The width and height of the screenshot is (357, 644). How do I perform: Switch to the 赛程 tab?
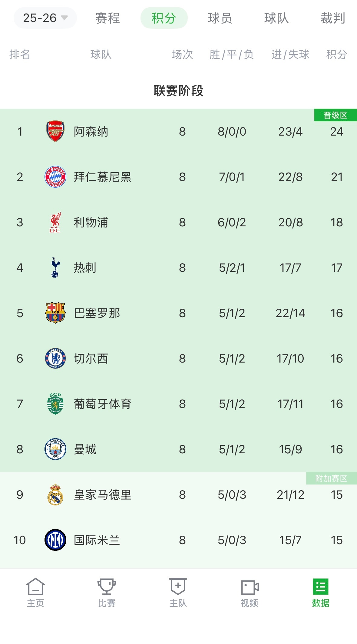107,18
